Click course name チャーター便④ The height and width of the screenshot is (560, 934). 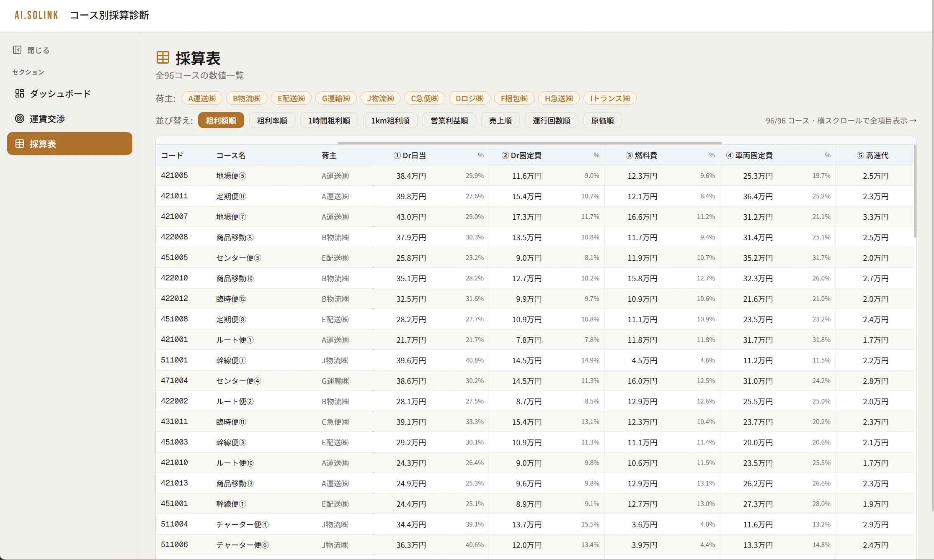pyautogui.click(x=243, y=524)
